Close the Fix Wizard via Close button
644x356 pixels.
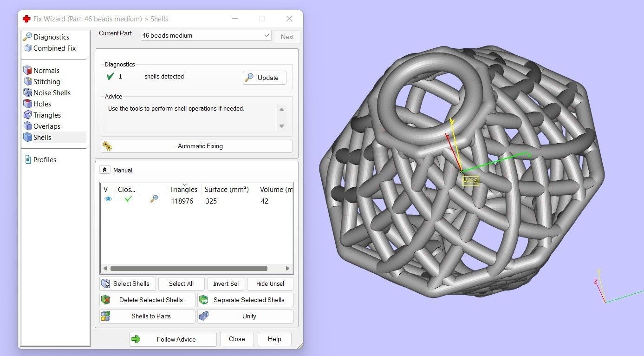pos(237,339)
